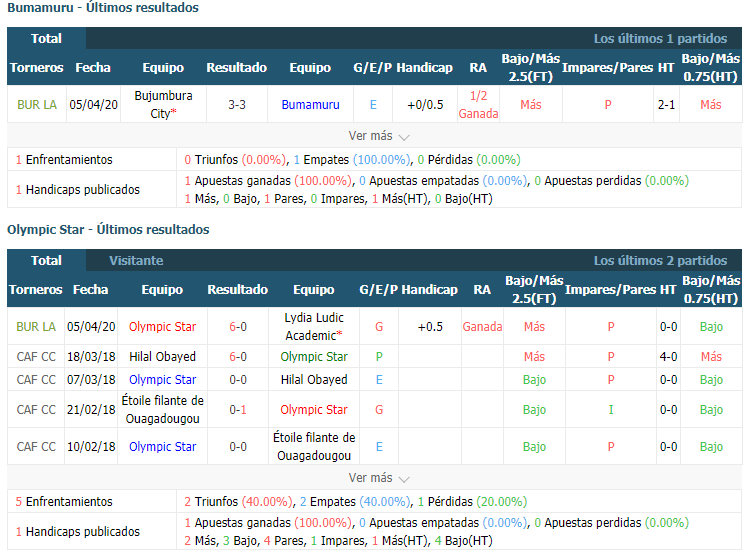Click the 6-0 score in 18/03/18 row
Image resolution: width=748 pixels, height=553 pixels.
point(238,356)
